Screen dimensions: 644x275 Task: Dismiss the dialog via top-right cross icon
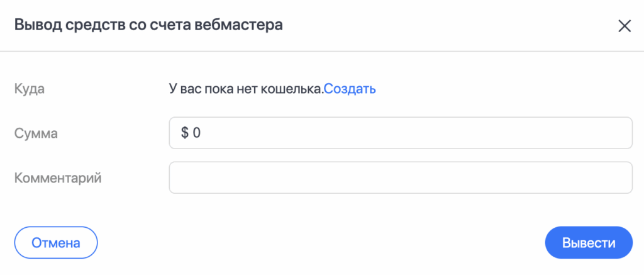(624, 26)
